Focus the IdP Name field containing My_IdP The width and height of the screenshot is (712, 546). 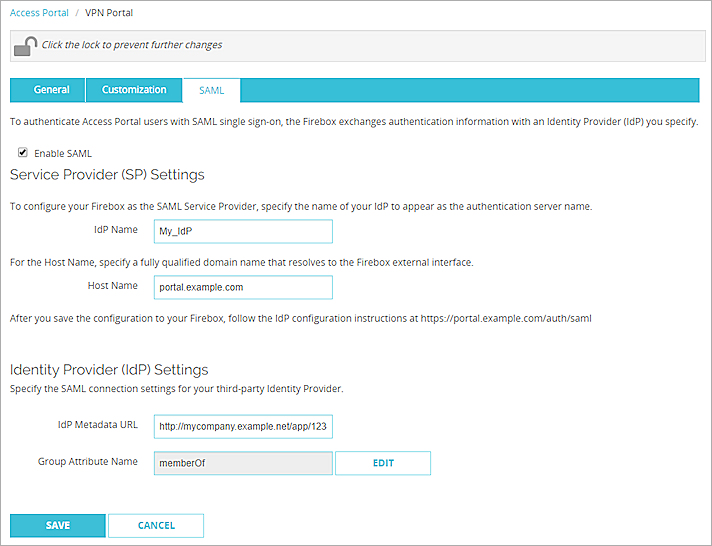243,231
